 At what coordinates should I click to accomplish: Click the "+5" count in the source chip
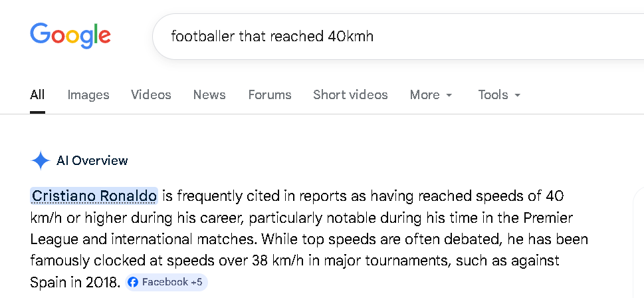coord(196,283)
